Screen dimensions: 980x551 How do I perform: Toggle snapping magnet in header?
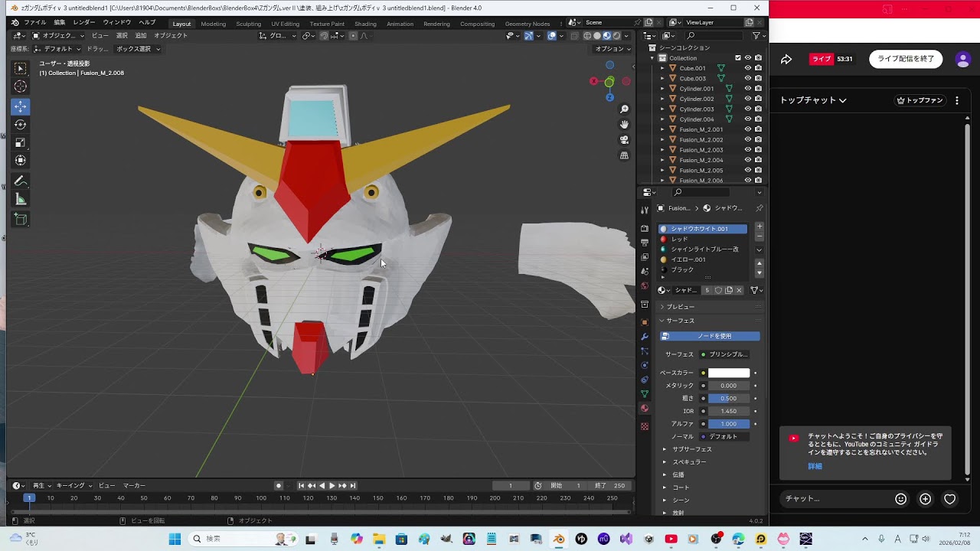coord(324,36)
